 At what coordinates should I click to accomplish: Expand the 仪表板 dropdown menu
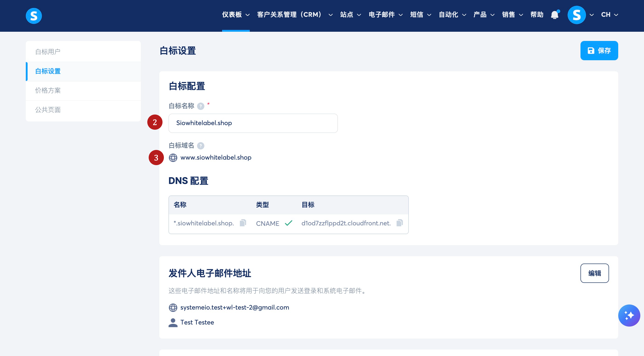click(236, 15)
